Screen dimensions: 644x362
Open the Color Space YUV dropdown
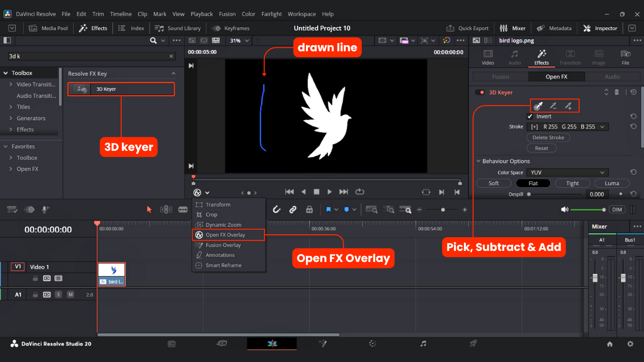tap(567, 172)
